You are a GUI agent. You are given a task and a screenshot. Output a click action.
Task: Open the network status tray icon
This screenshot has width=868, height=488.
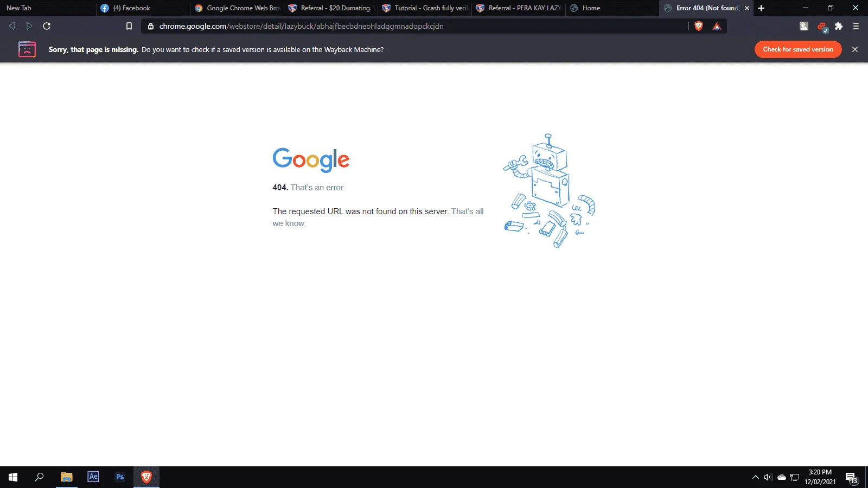pos(795,477)
